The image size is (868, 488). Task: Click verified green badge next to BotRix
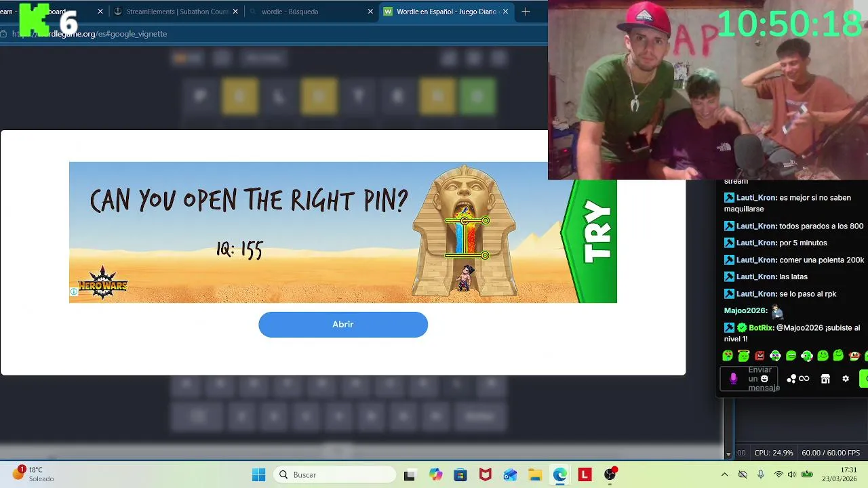point(742,327)
